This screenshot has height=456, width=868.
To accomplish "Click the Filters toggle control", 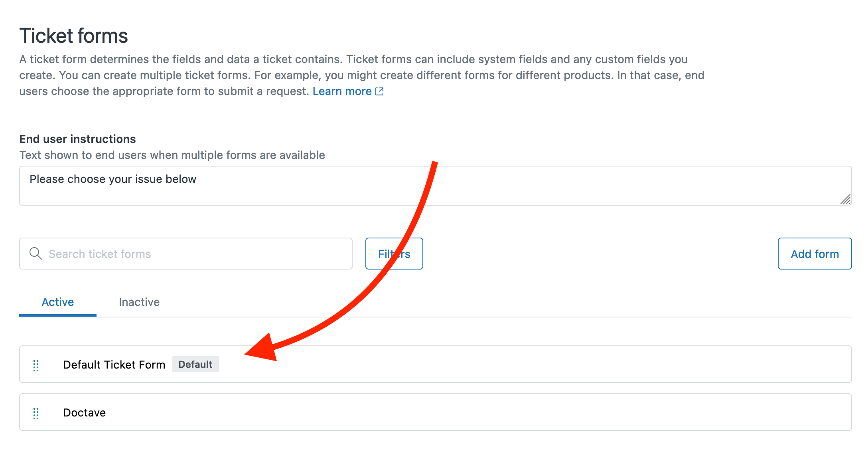I will point(394,253).
